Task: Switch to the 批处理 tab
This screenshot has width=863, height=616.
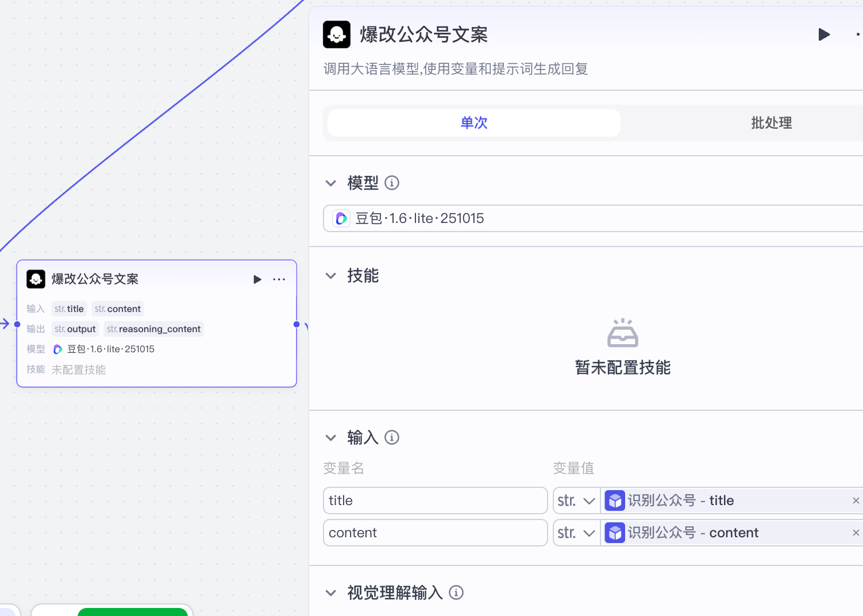Action: 771,123
